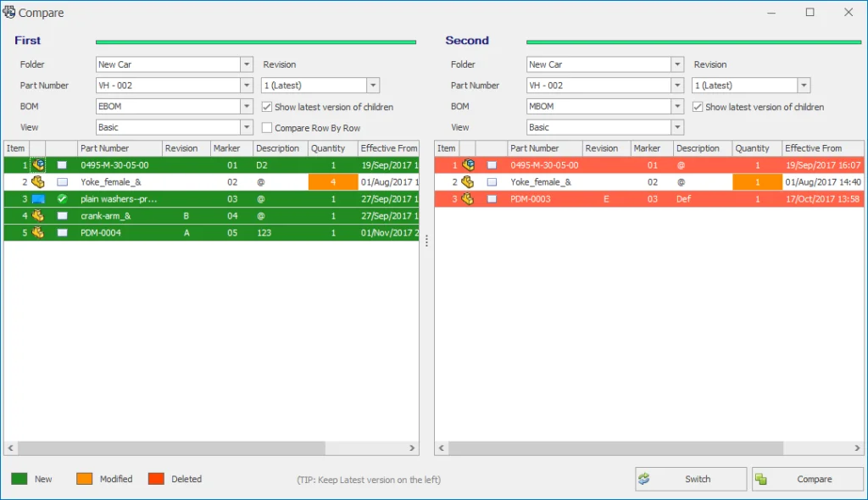
Task: Open the First panel Revision dropdown
Action: (373, 86)
